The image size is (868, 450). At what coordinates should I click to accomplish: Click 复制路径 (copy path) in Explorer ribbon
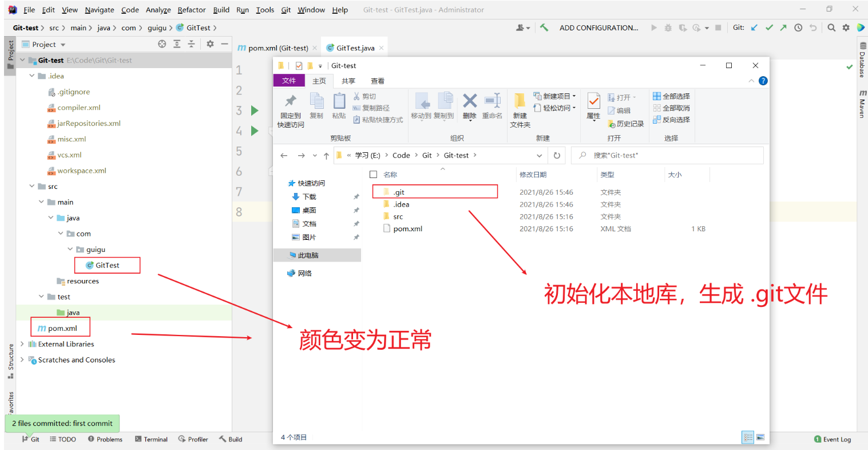click(x=371, y=108)
